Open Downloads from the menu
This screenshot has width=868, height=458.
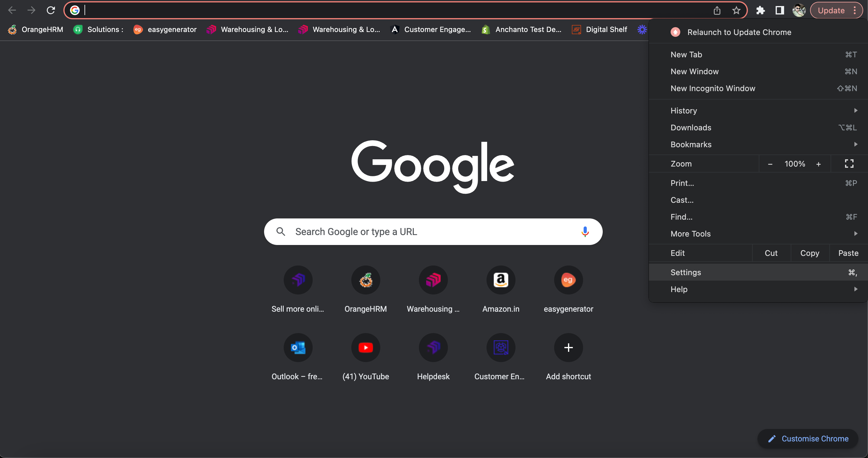click(x=758, y=127)
